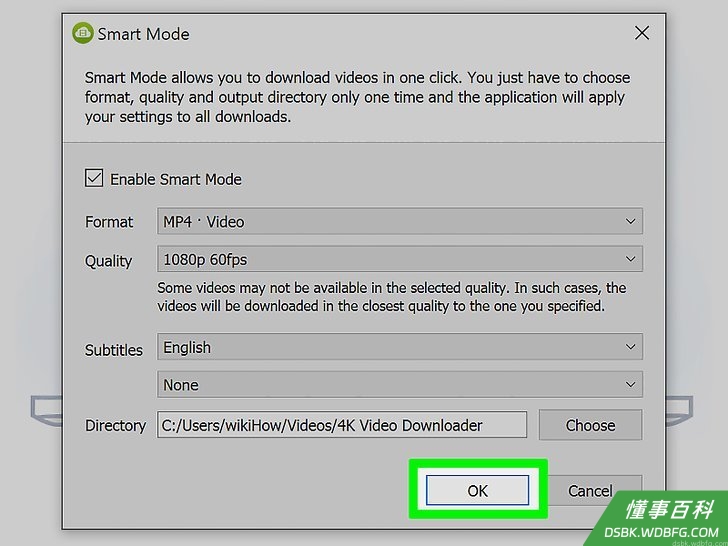Image resolution: width=728 pixels, height=546 pixels.
Task: Click the Cancel button
Action: pos(591,490)
